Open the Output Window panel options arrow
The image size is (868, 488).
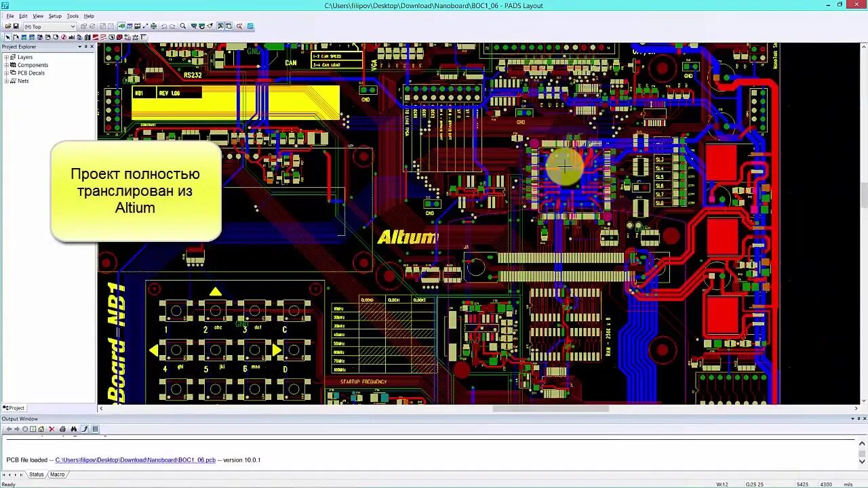pos(852,419)
